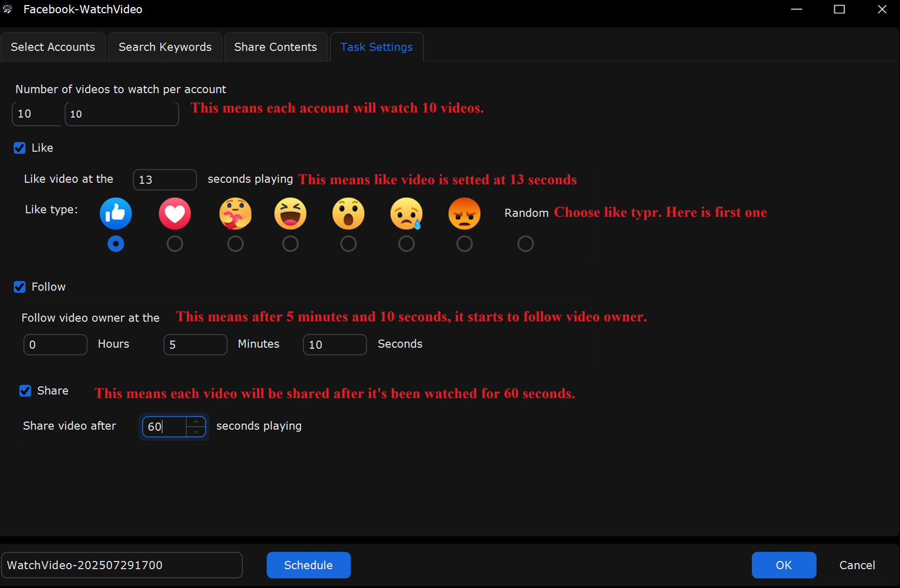
Task: Click the Share label text
Action: click(x=52, y=390)
